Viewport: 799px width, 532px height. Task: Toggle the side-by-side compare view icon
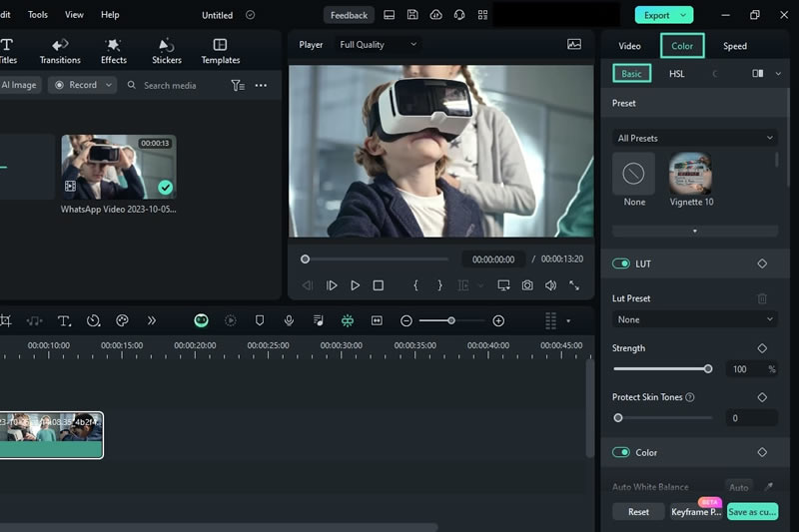click(x=758, y=73)
